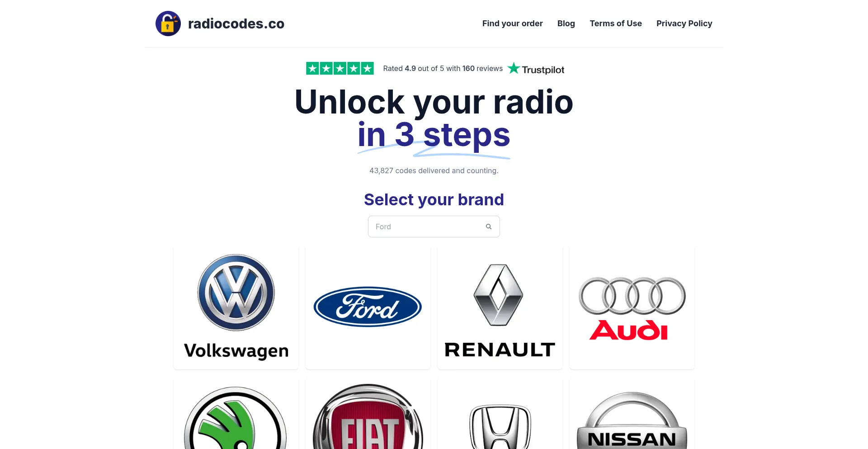Click the radiocodes.co padlock logo icon
868x449 pixels.
coord(168,24)
